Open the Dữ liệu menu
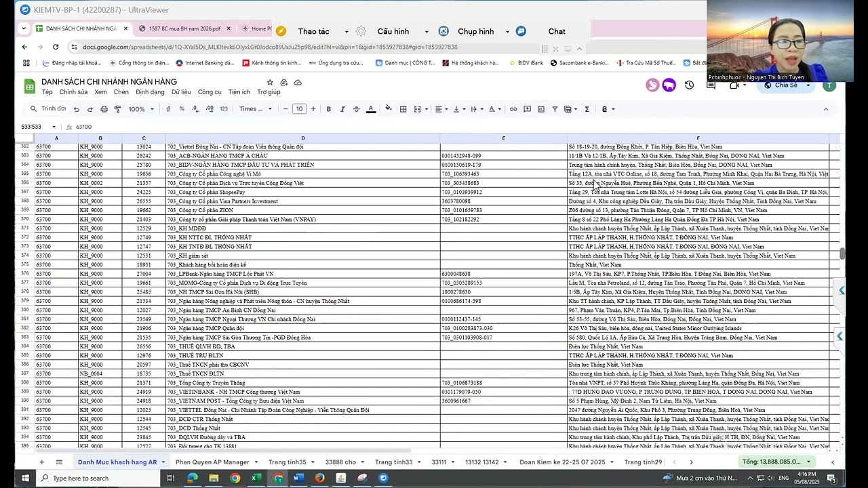The image size is (868, 488). tap(181, 92)
